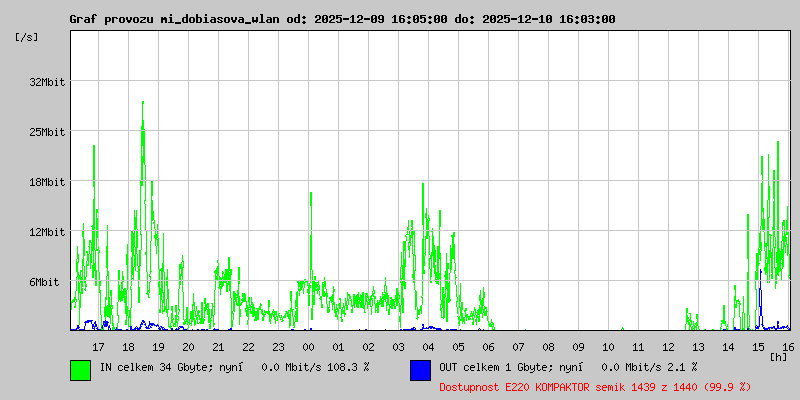Viewport: 800px width, 400px height.
Task: Click the hour label '00' on x-axis
Action: [308, 347]
